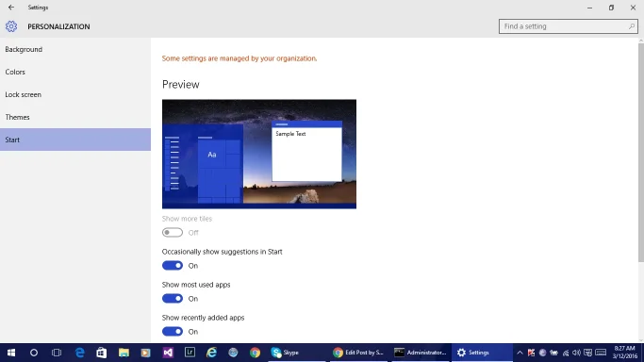Open the globe icon on taskbar
This screenshot has width=644, height=362.
(233, 353)
